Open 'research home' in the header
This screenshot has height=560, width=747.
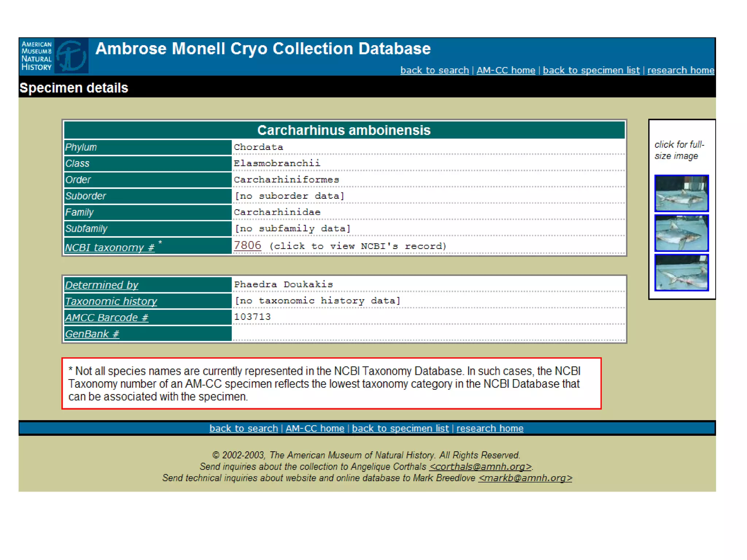[680, 70]
